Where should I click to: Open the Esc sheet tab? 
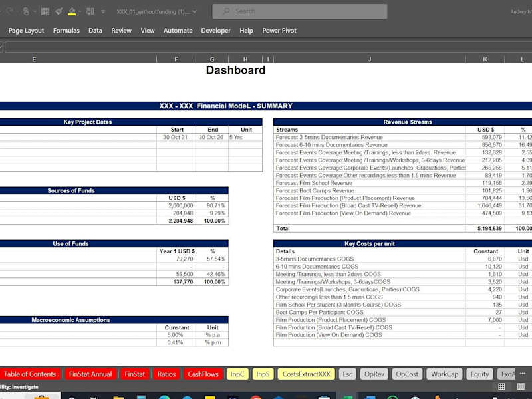point(347,374)
